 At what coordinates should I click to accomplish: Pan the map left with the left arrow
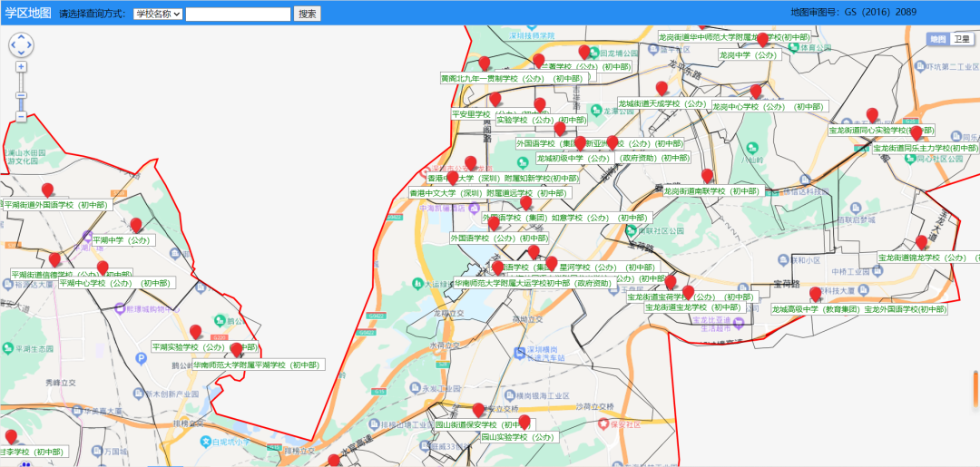[x=14, y=45]
